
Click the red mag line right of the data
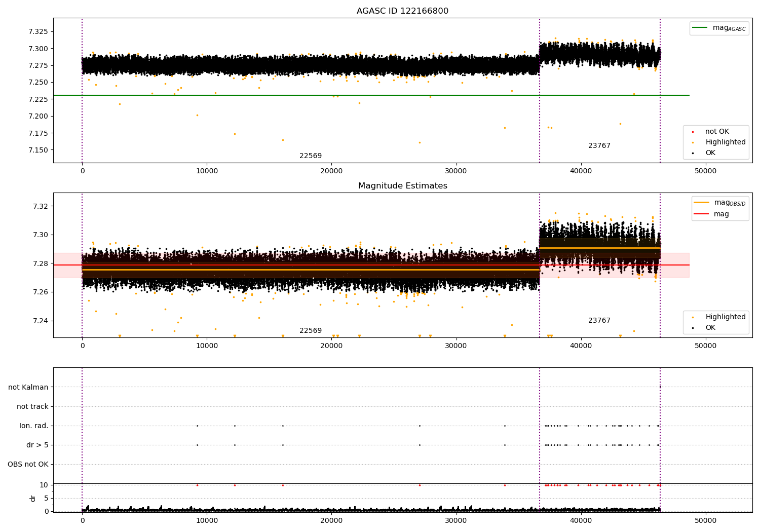point(675,265)
